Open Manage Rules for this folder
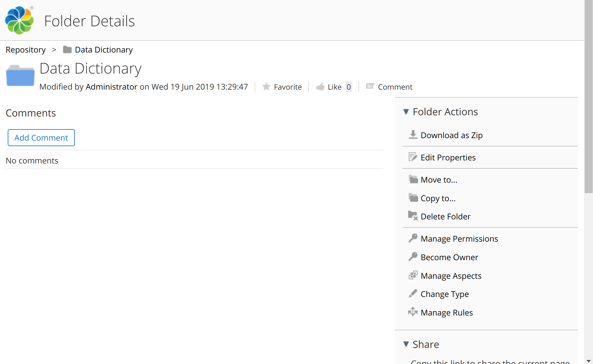The image size is (593, 364). tap(447, 312)
